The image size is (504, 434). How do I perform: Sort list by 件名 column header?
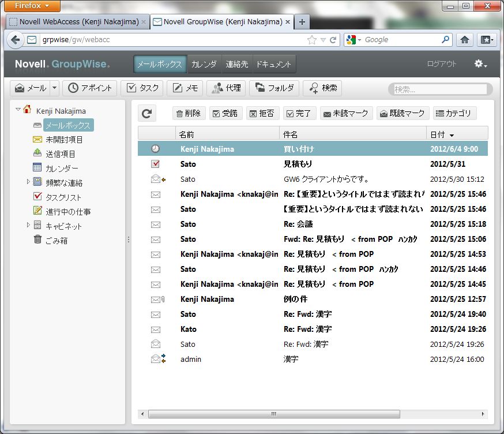coord(352,134)
